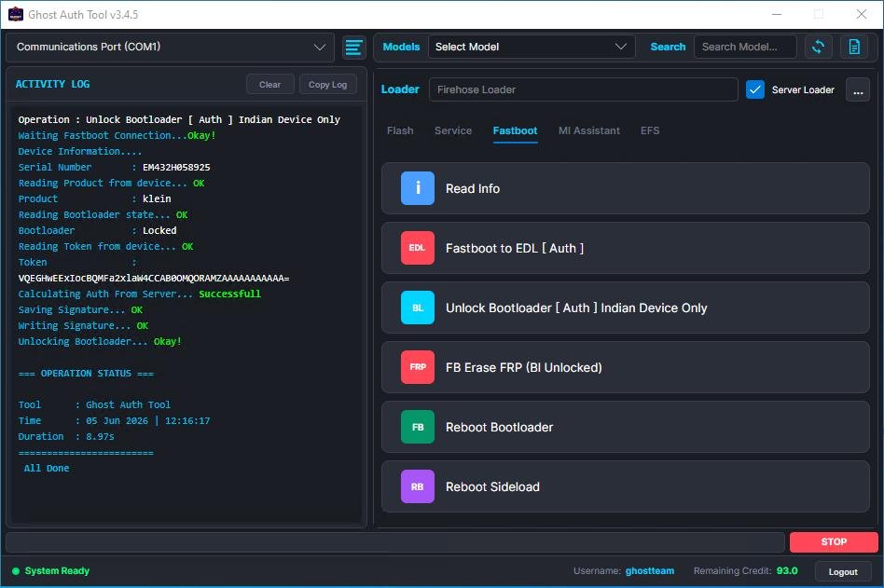Minimize the Ghost Auth Tool window
This screenshot has height=588, width=884.
(777, 14)
